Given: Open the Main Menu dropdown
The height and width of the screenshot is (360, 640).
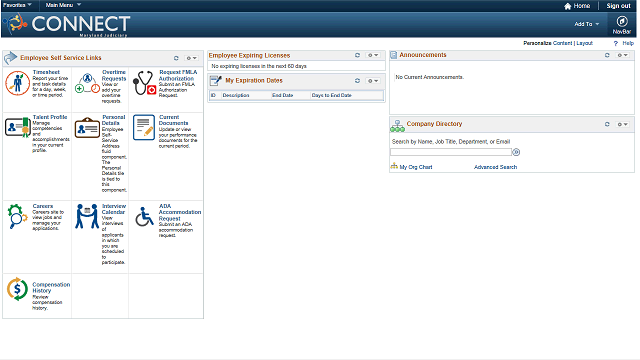Looking at the screenshot, I should tap(63, 5).
